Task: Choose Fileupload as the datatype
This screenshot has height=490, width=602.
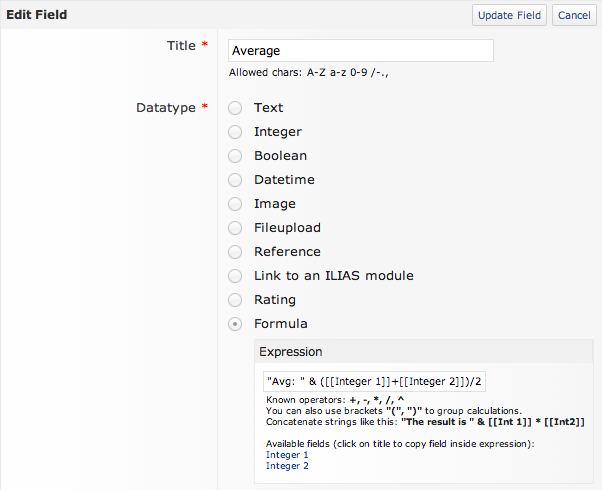Action: [235, 228]
